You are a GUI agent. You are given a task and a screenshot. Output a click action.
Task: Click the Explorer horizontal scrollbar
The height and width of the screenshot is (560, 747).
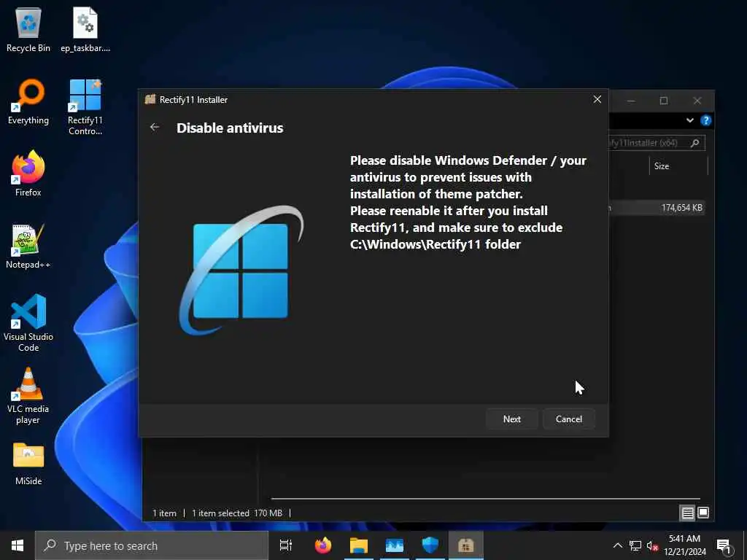pos(485,499)
